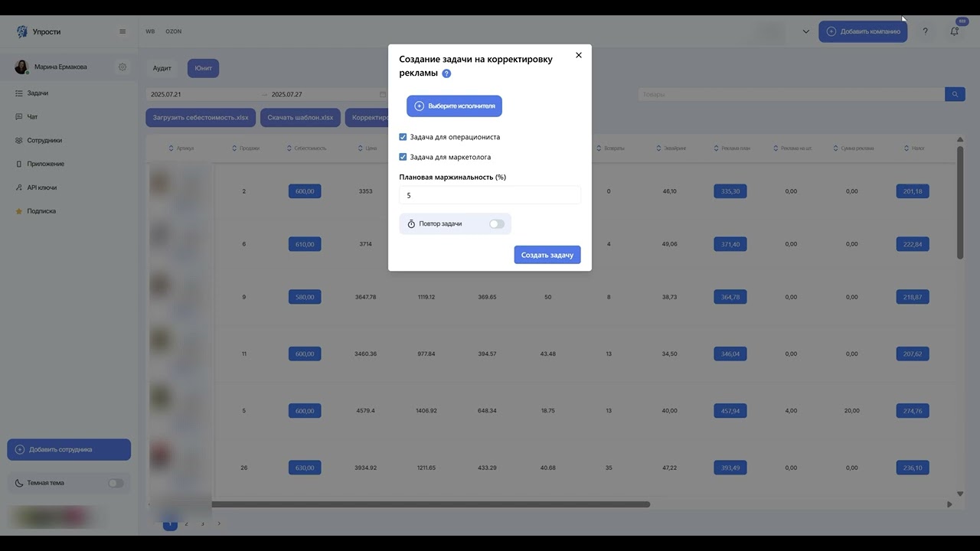Screen dimensions: 980x551
Task: Sort by the 'Налог' column
Action: 914,148
